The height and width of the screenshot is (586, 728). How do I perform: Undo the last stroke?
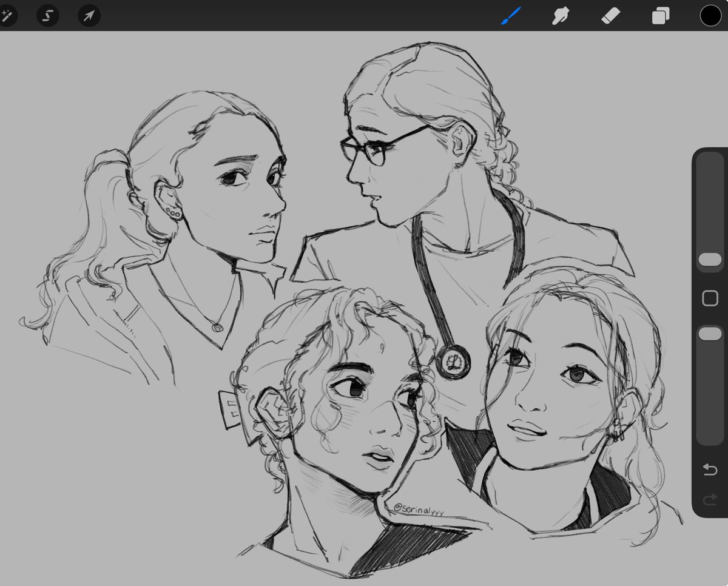(710, 470)
